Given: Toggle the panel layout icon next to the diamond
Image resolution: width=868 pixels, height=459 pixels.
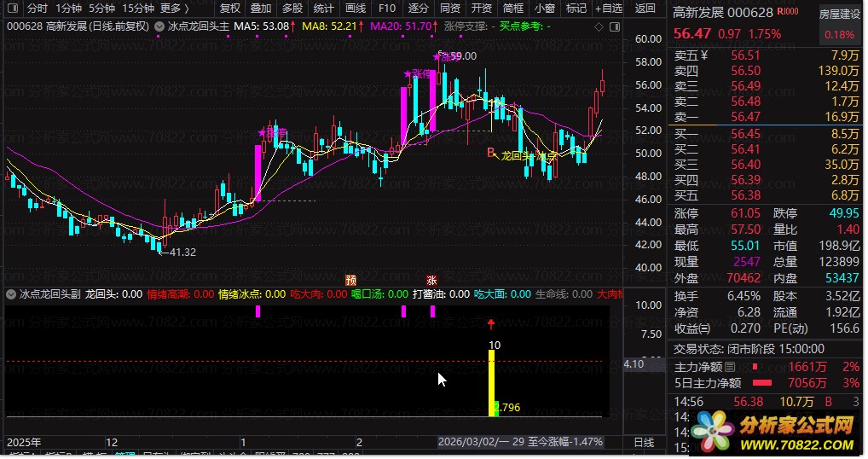Looking at the screenshot, I should click(x=615, y=26).
